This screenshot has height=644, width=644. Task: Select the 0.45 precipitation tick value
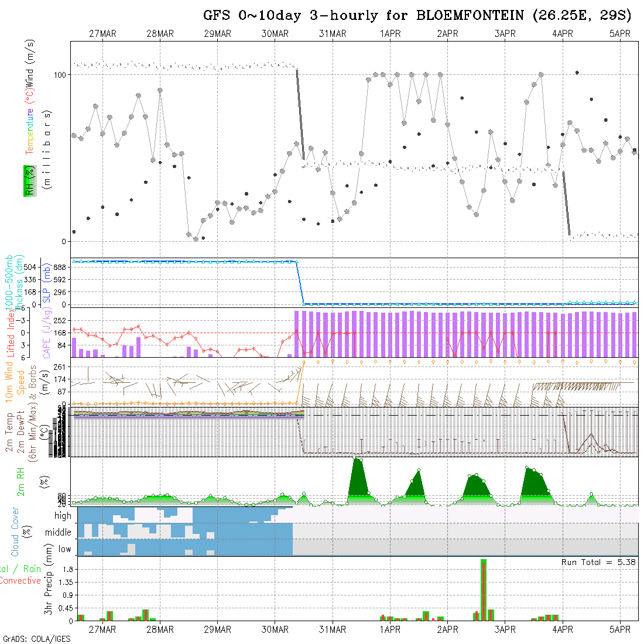66,608
